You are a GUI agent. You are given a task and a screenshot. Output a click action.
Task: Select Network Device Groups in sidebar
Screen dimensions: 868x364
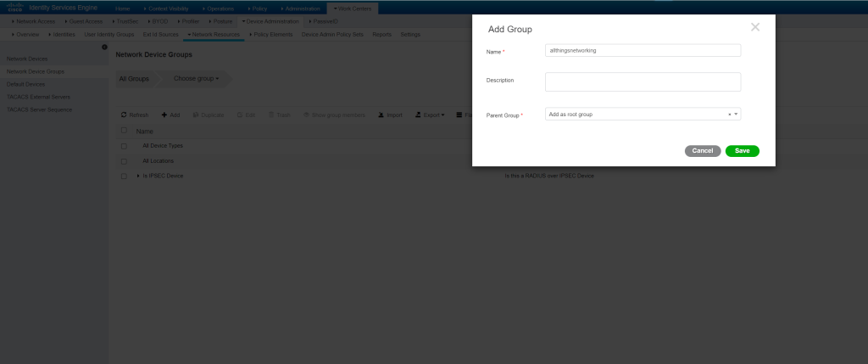36,71
